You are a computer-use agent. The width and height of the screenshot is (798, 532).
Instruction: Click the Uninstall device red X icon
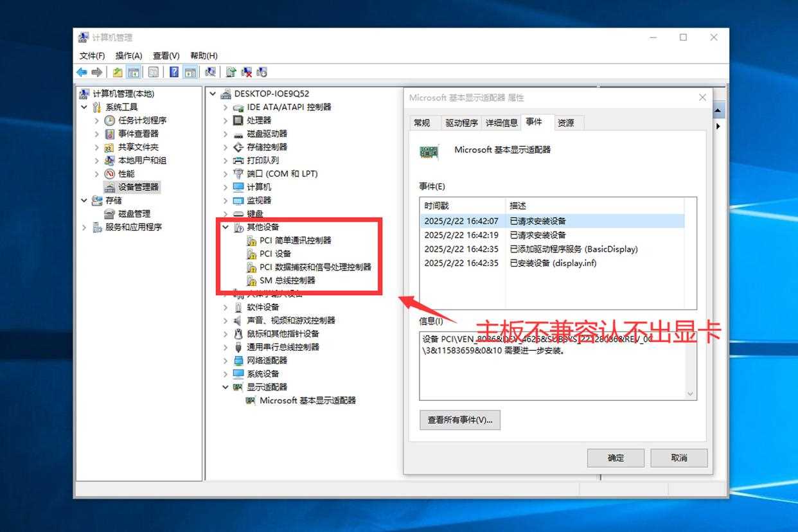tap(246, 72)
